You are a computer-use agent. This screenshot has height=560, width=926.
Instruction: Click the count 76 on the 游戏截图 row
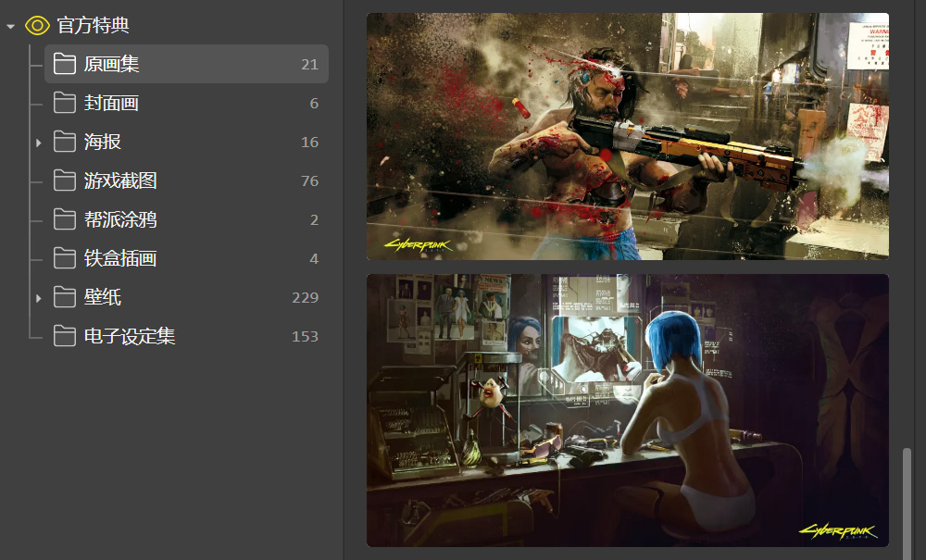click(x=309, y=181)
